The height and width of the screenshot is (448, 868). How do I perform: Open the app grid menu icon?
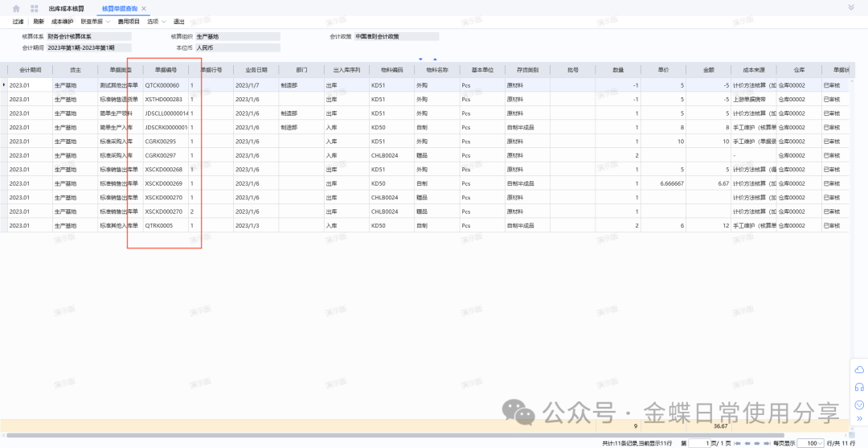(35, 8)
